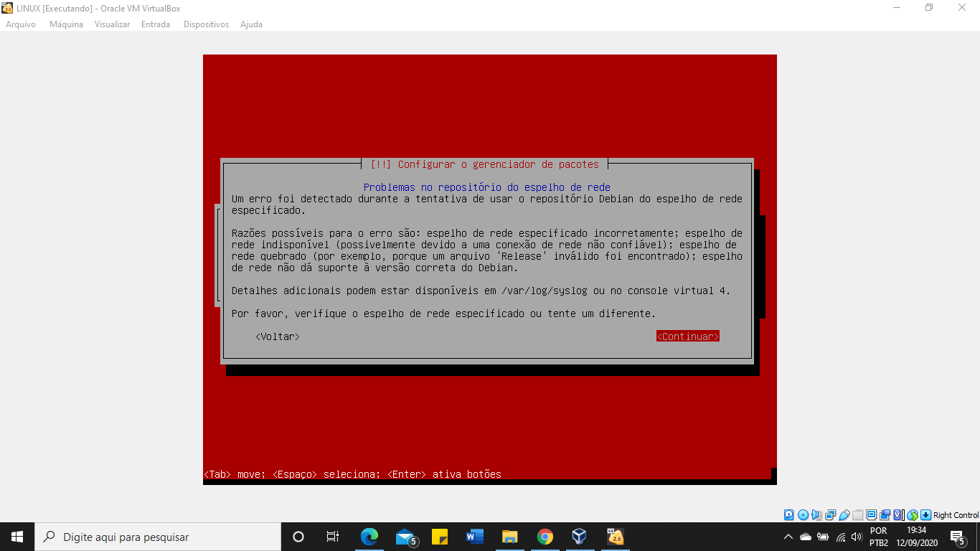Click the mouse integration status icon
Viewport: 980px width, 551px height.
(x=913, y=515)
